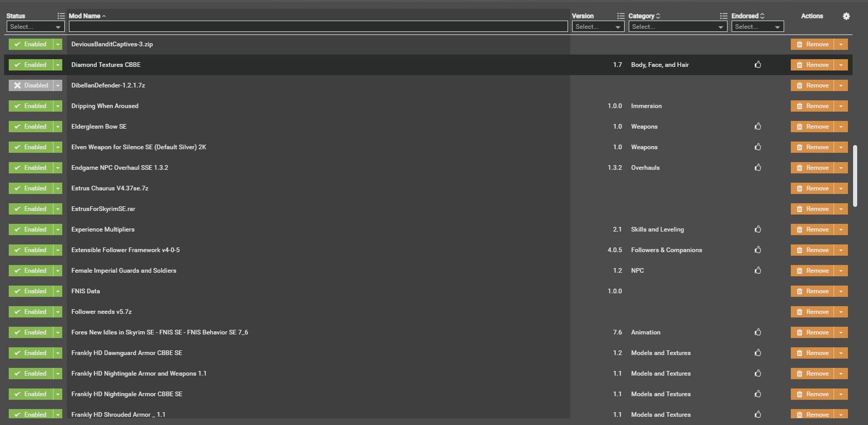Expand status arrow for Experience Multipliers
Screen dimensions: 868x425
pos(58,229)
